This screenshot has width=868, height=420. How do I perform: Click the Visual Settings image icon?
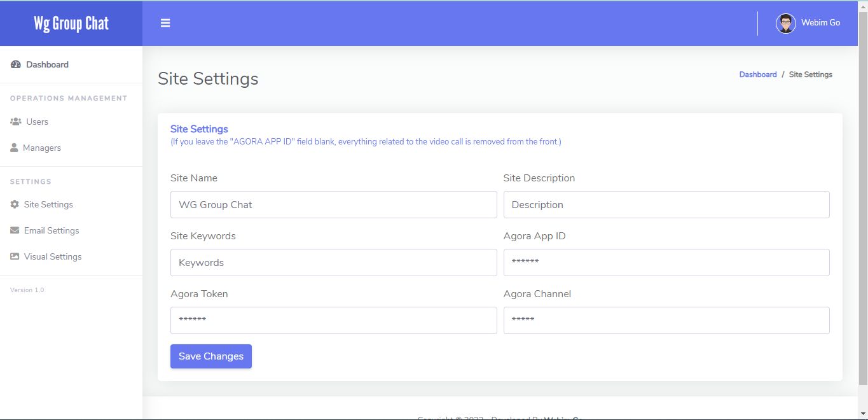(15, 256)
